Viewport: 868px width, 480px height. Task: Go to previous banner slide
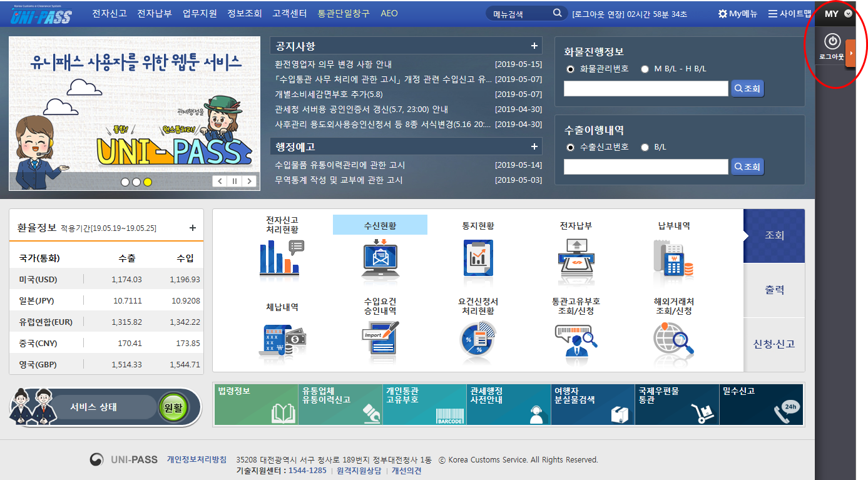(x=220, y=181)
